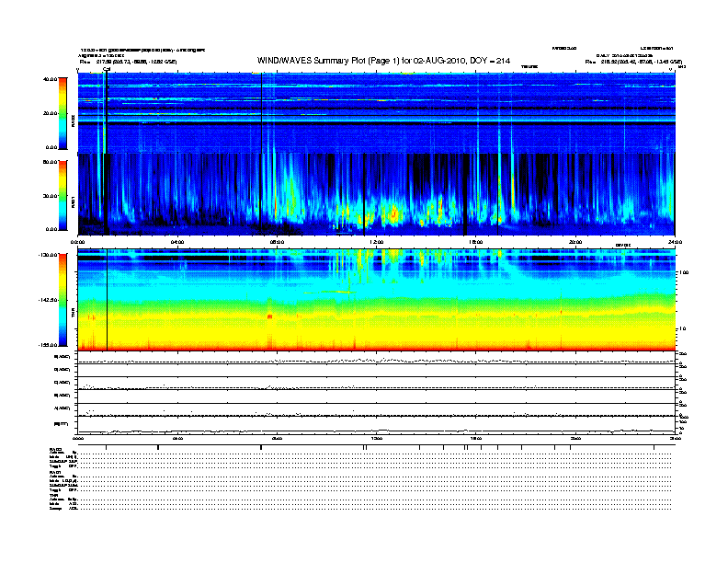Click the TNR heading in the status list

coord(52,495)
